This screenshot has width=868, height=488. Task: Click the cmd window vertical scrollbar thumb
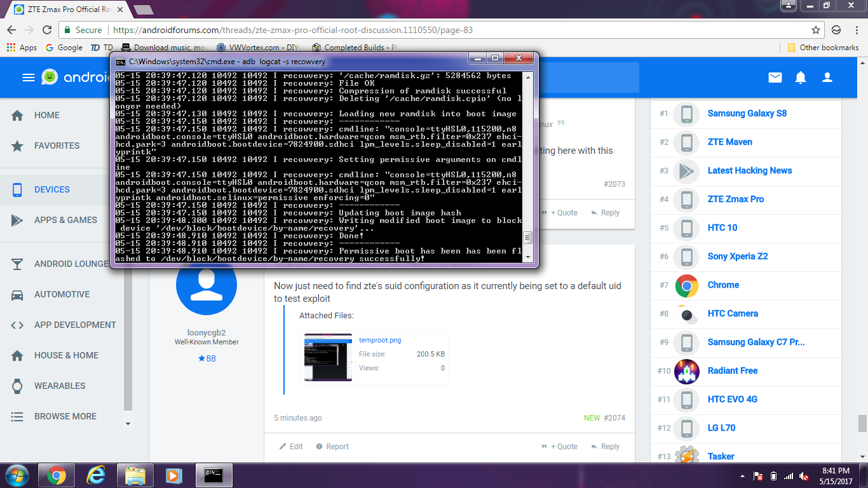(527, 238)
